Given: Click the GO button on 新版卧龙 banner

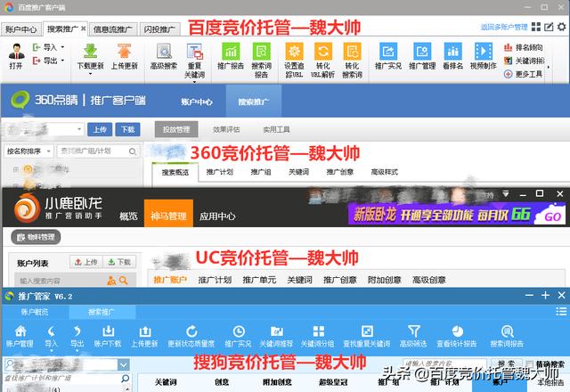Looking at the screenshot, I should tap(552, 216).
